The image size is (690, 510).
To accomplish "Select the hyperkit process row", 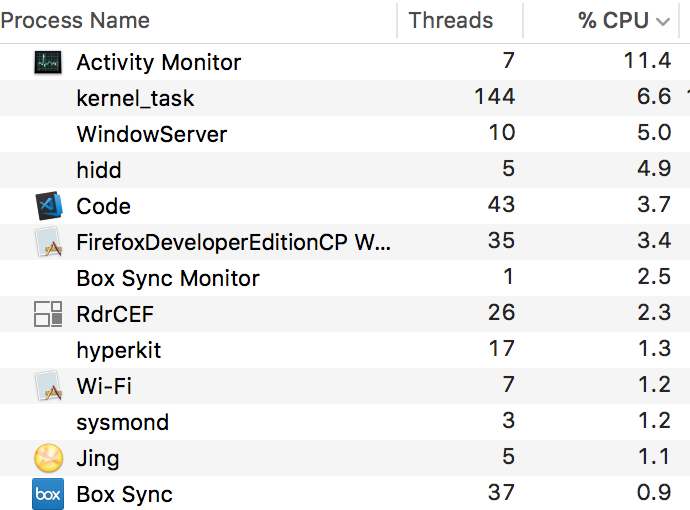I will click(x=345, y=350).
